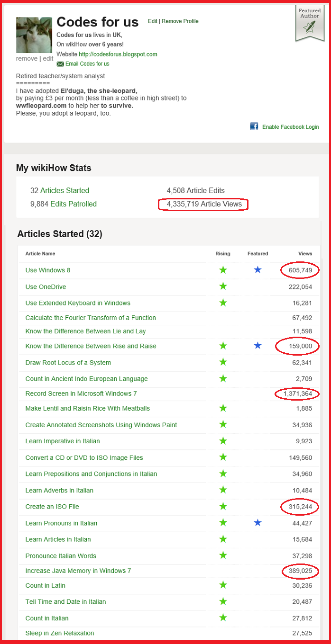The height and width of the screenshot is (644, 331).
Task: Click the 1,371,364 views value
Action: pos(298,394)
